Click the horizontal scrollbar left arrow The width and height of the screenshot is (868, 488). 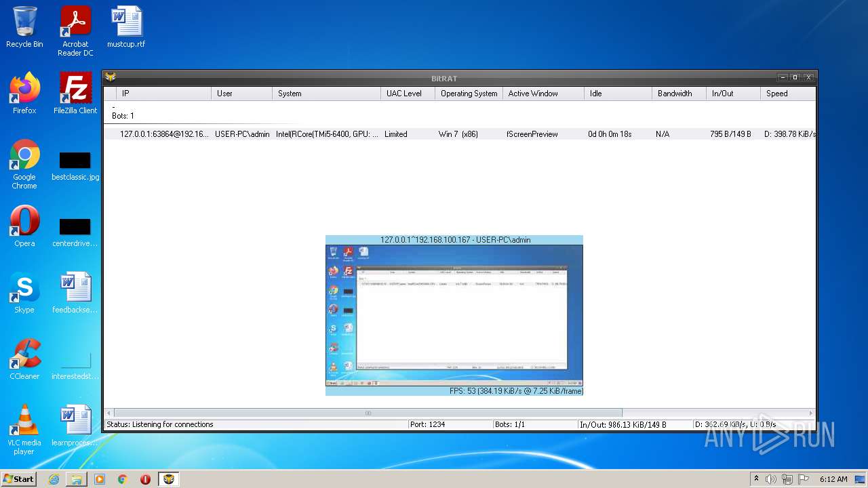point(109,413)
